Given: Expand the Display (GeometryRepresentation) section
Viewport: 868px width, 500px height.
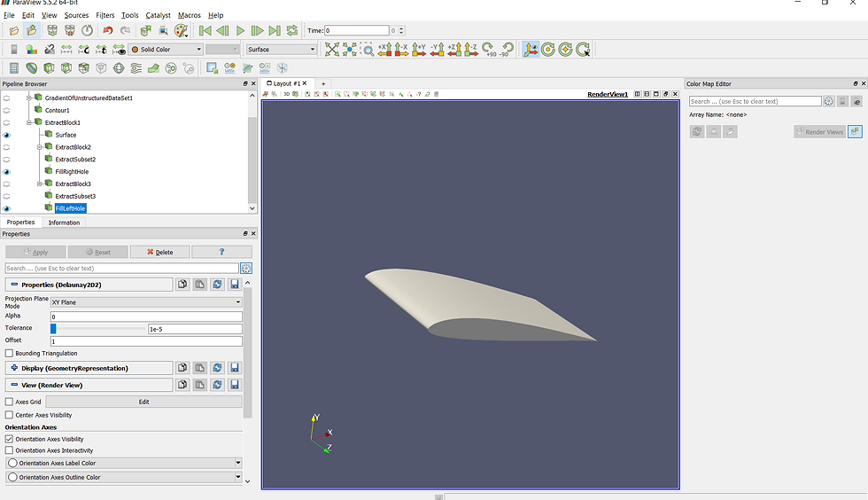Looking at the screenshot, I should [14, 368].
